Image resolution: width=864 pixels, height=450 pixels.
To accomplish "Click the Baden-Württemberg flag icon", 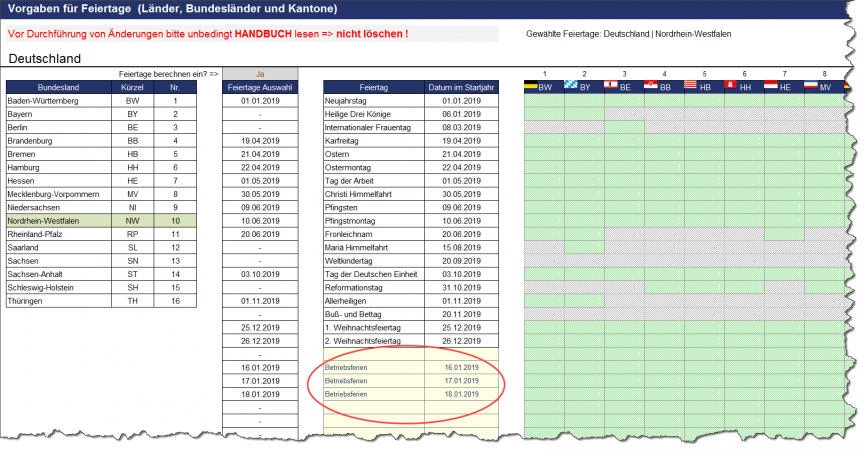I will tap(531, 87).
